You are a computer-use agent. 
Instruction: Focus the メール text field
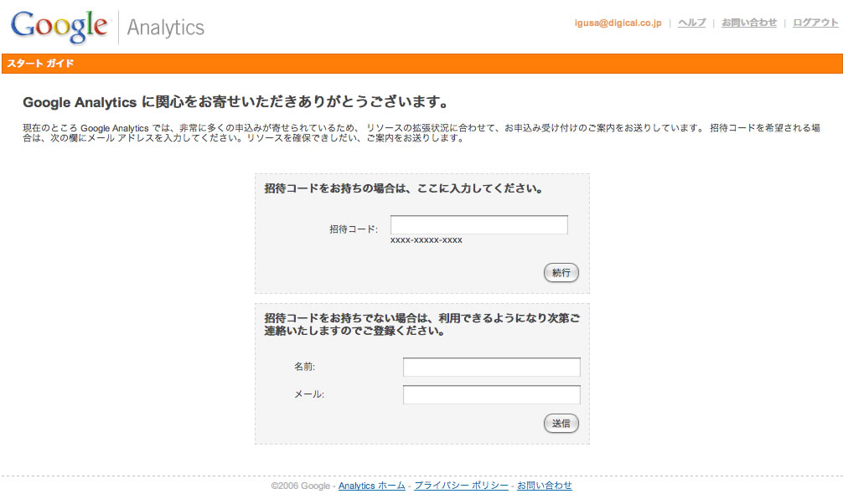coord(491,395)
